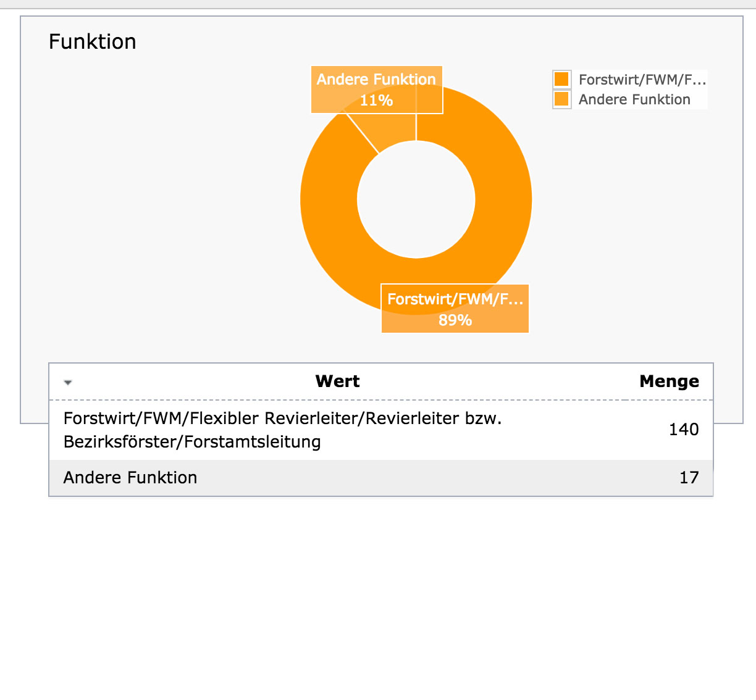Click the Forstwirt/FWM/F... 89% chart label

pyautogui.click(x=455, y=309)
